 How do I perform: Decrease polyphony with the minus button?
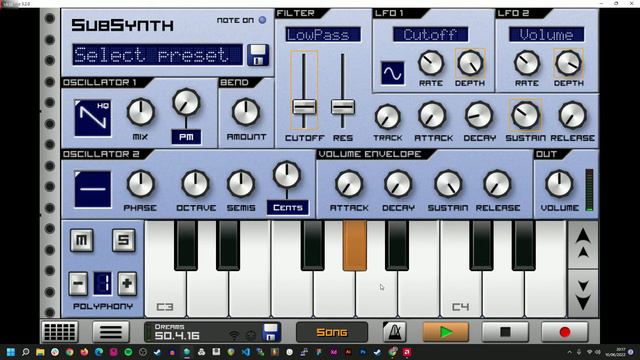coord(78,283)
